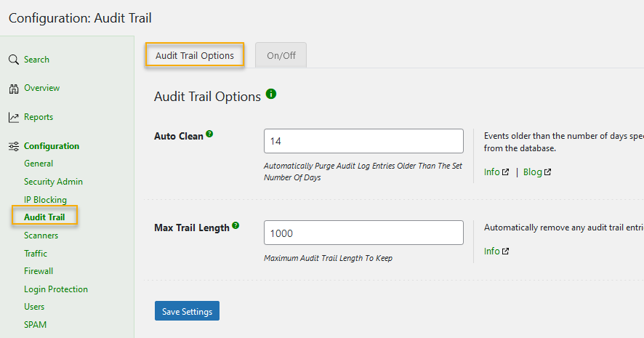Go to IP Blocking configuration

(45, 200)
